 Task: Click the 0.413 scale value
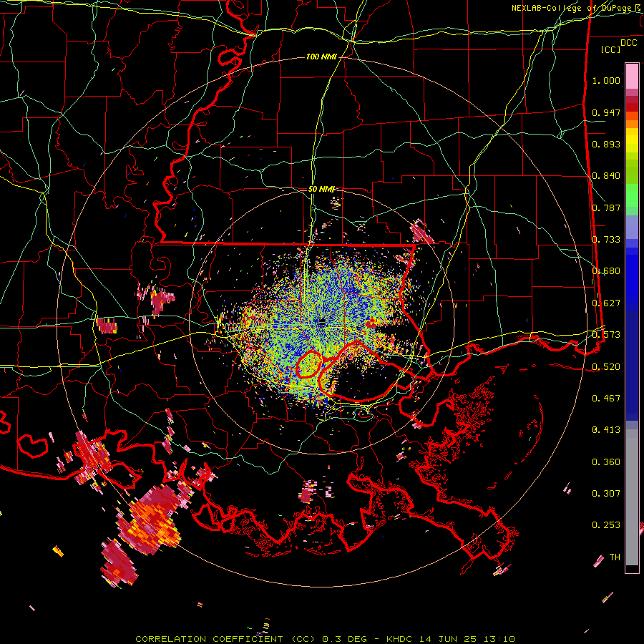pos(606,430)
